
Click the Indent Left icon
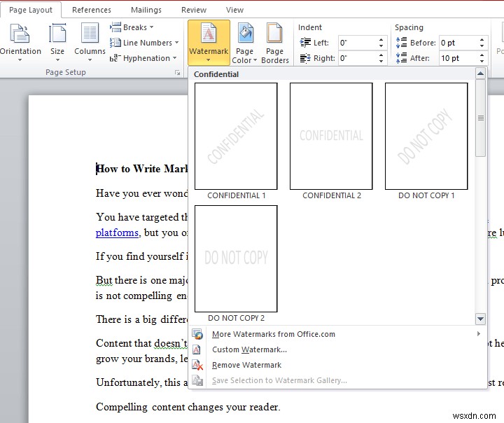click(305, 43)
